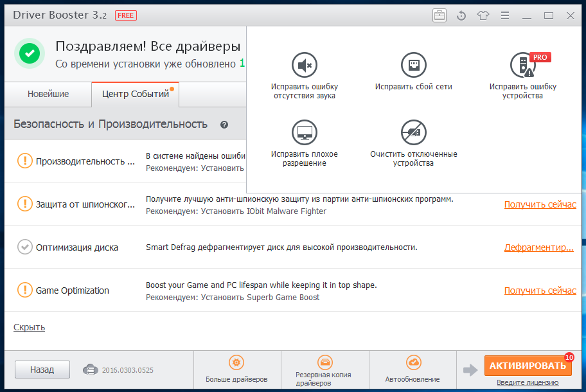The image size is (586, 392).
Task: Click warning icon beside 'Game Optimization'
Action: click(25, 290)
